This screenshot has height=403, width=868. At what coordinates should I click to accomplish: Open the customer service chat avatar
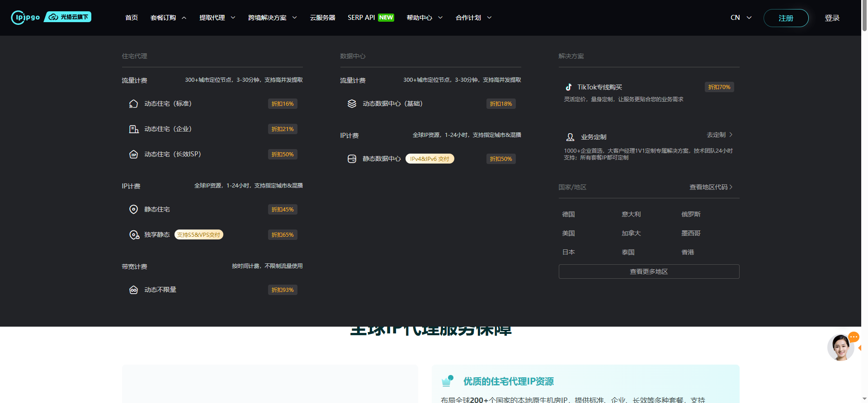[x=840, y=347]
